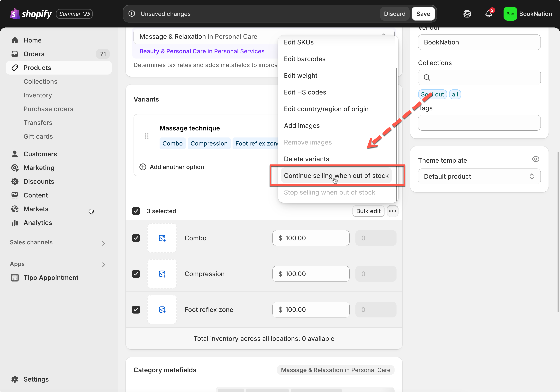560x392 pixels.
Task: Click the Save button
Action: tap(423, 14)
